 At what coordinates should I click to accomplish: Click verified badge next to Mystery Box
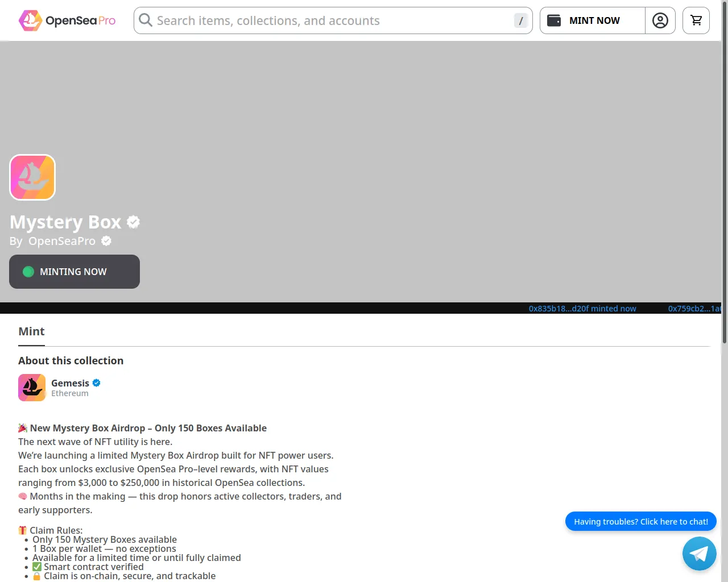coord(134,222)
